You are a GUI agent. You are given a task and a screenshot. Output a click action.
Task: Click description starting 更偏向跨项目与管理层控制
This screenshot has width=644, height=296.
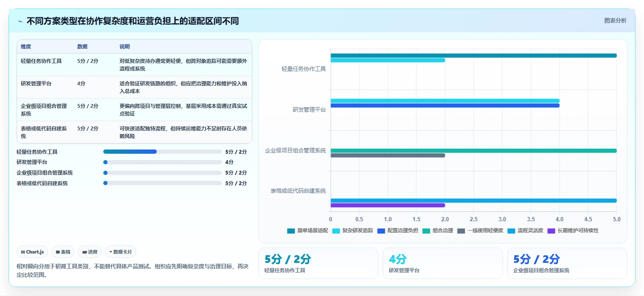point(183,110)
